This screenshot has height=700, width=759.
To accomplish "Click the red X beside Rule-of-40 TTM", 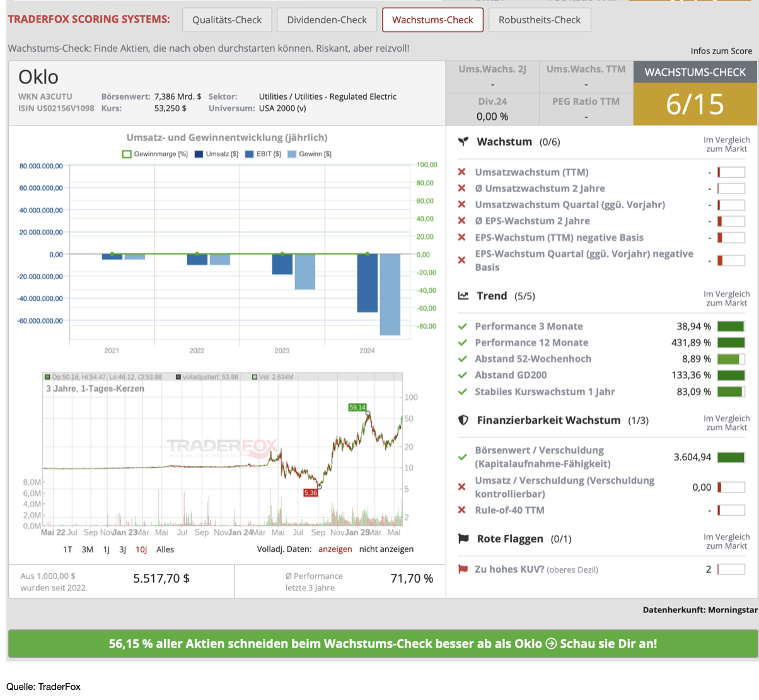I will point(462,510).
